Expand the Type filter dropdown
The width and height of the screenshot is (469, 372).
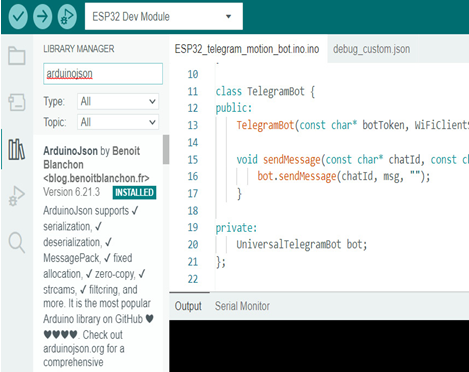tap(118, 101)
